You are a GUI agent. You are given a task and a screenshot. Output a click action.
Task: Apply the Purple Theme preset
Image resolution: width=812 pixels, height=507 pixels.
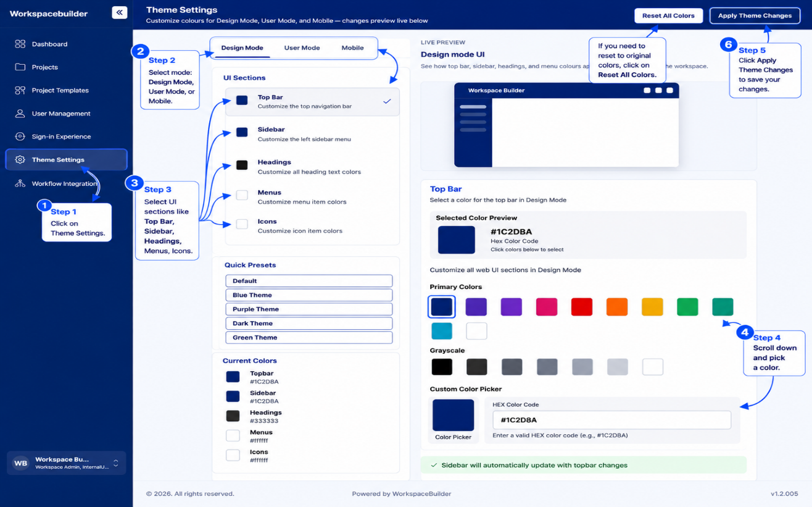click(x=309, y=309)
